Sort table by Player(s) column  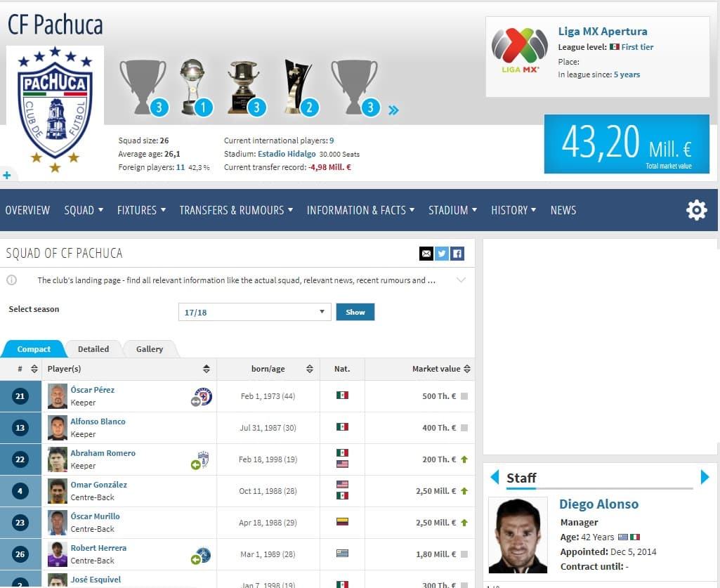[x=207, y=369]
